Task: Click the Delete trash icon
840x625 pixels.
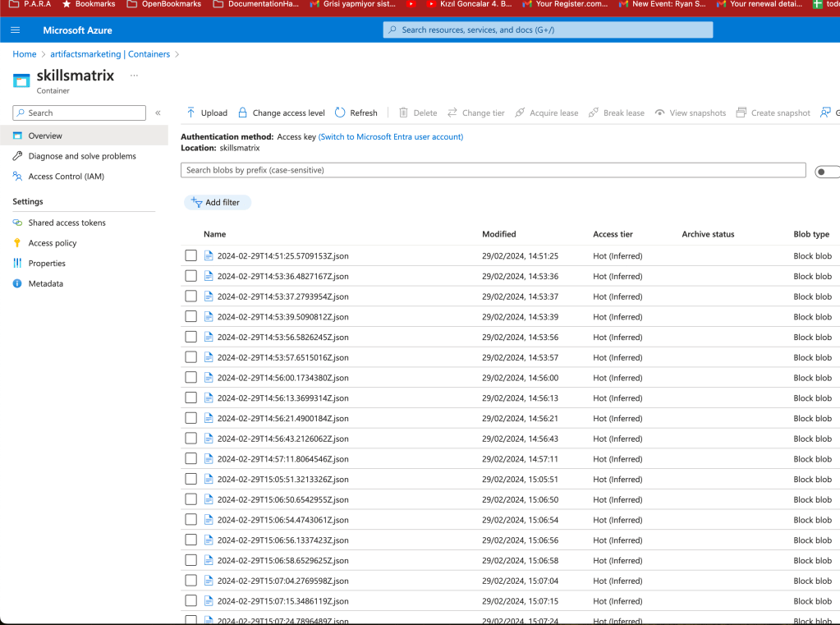Action: coord(403,113)
